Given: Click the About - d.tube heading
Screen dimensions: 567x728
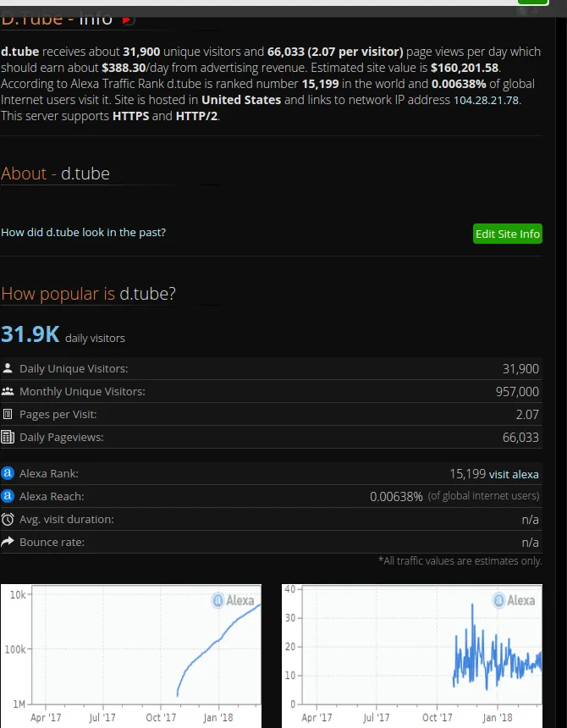Looking at the screenshot, I should 55,174.
